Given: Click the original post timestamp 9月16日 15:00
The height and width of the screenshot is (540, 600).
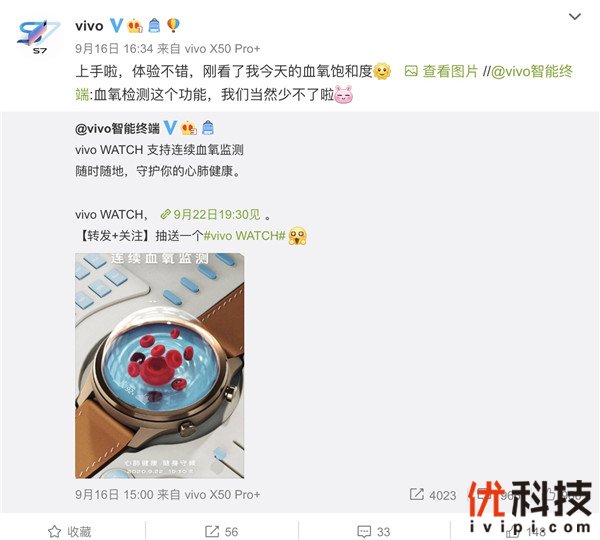Looking at the screenshot, I should [114, 494].
